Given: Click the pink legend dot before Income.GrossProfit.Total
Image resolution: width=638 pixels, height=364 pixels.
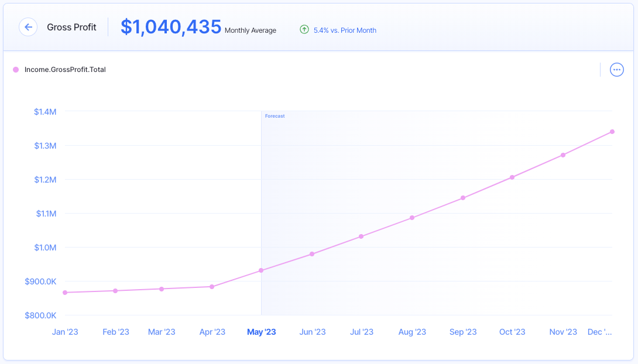Looking at the screenshot, I should click(x=15, y=70).
